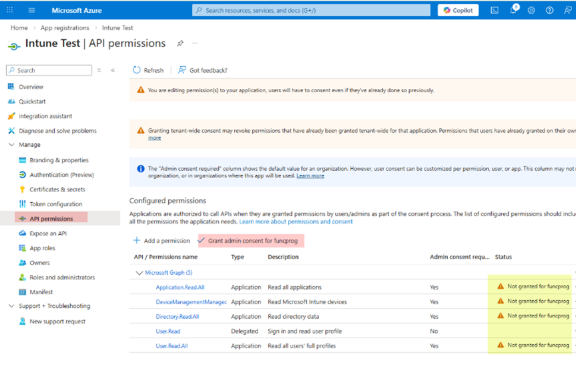Collapse the sidebar with the double chevron
The width and height of the screenshot is (576, 370).
113,70
